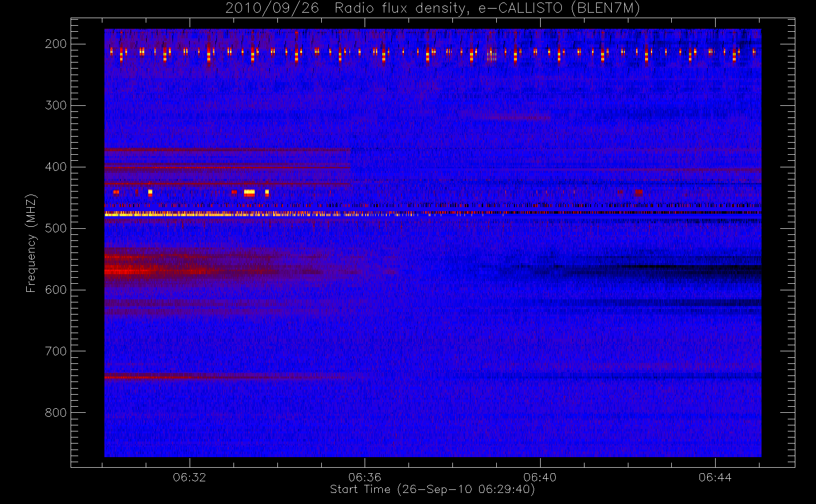Click the 06:44 time tick label
This screenshot has width=816, height=504.
pyautogui.click(x=715, y=477)
